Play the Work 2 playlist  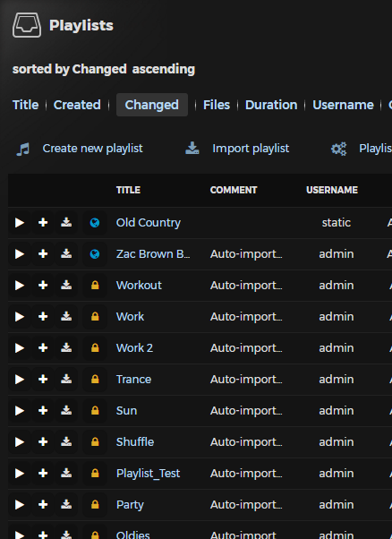(20, 348)
